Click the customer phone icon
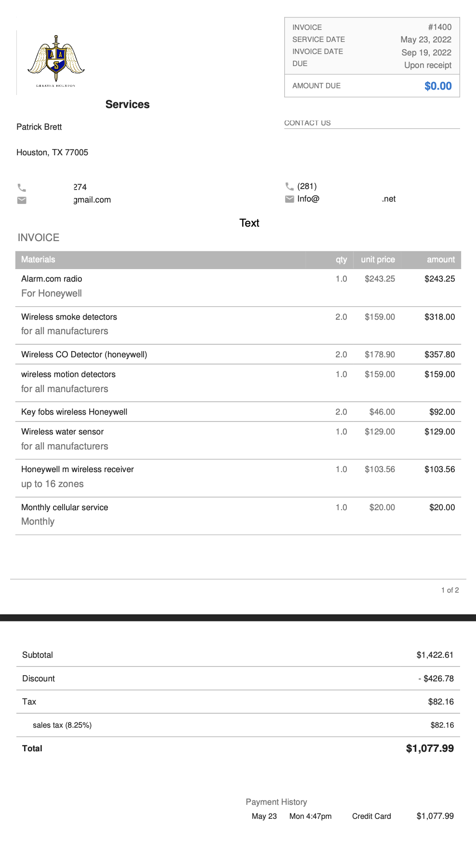 coord(22,188)
